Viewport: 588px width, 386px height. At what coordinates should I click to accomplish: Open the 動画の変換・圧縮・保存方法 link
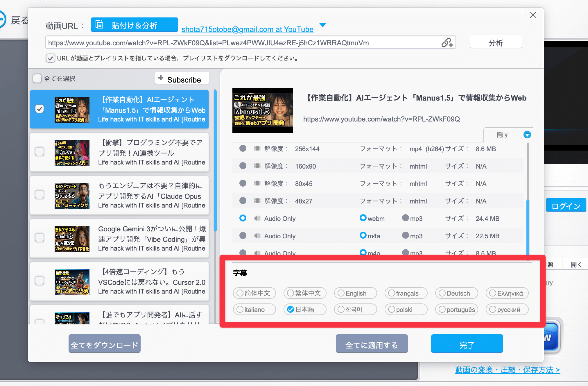[x=507, y=370]
